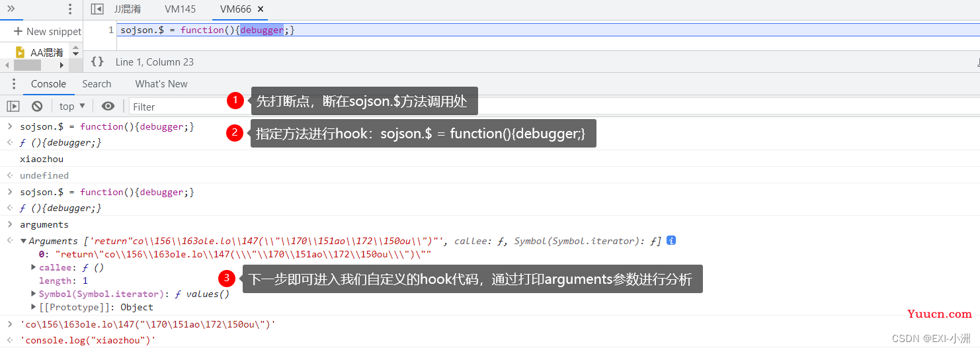
Task: Step the snippet list scroll arrows
Action: 75,51
